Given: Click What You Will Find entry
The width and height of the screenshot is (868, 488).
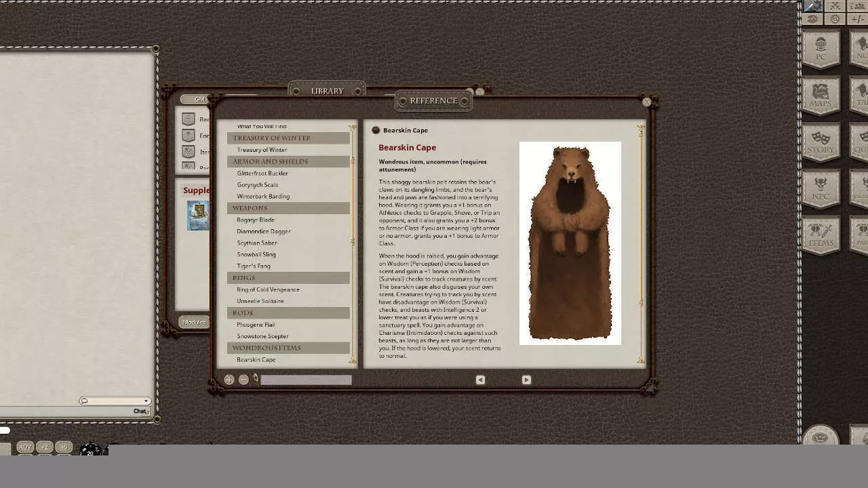Looking at the screenshot, I should (262, 127).
